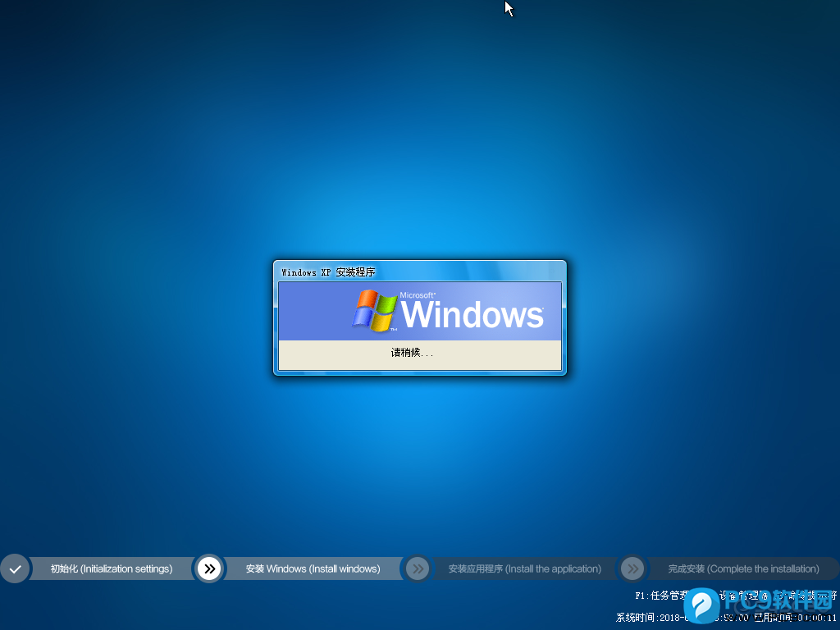Select the 安装 Windows (Install windows) step
This screenshot has width=840, height=630.
tap(313, 569)
